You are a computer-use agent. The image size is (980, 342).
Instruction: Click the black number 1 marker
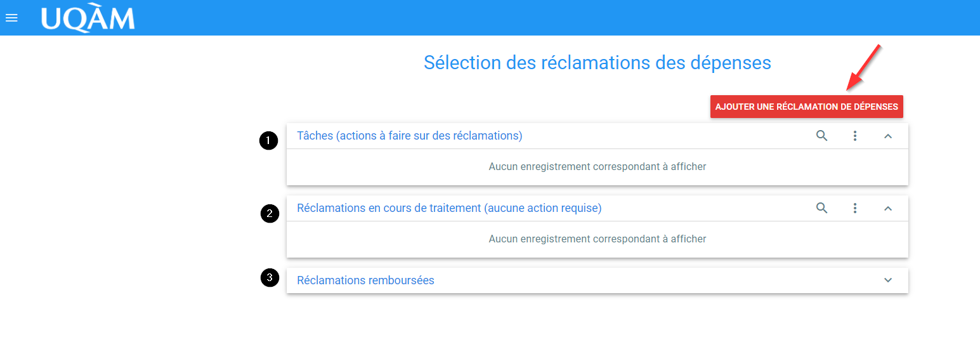[x=269, y=140]
